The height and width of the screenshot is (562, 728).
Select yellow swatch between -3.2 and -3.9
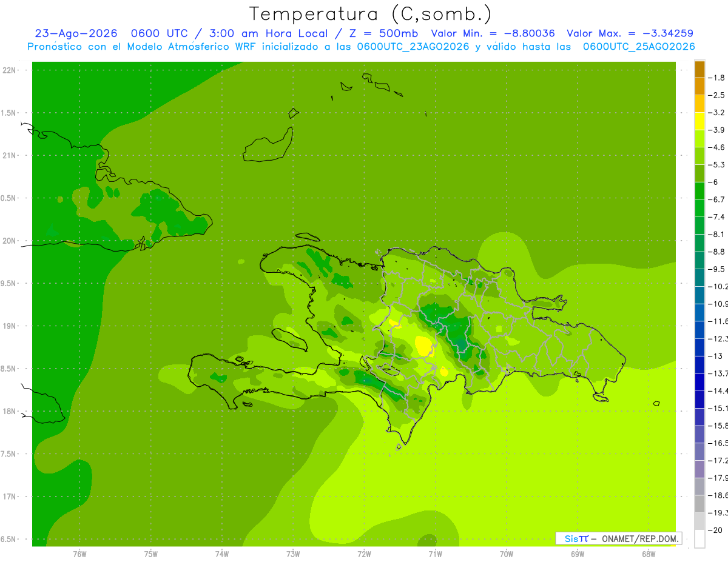coord(699,121)
